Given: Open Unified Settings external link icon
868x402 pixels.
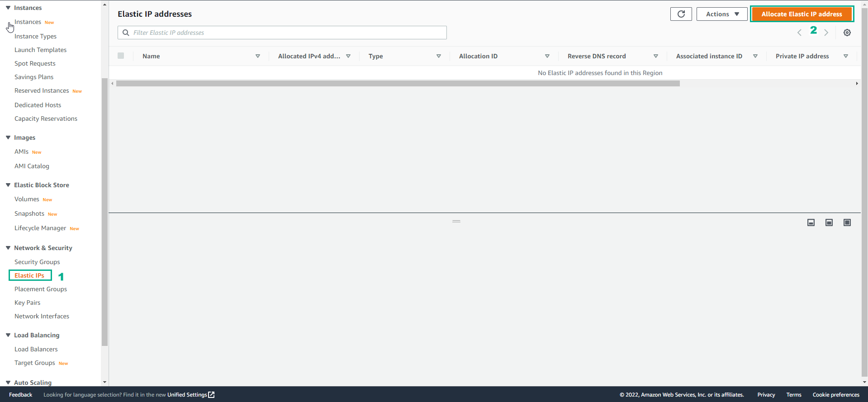Looking at the screenshot, I should (211, 395).
